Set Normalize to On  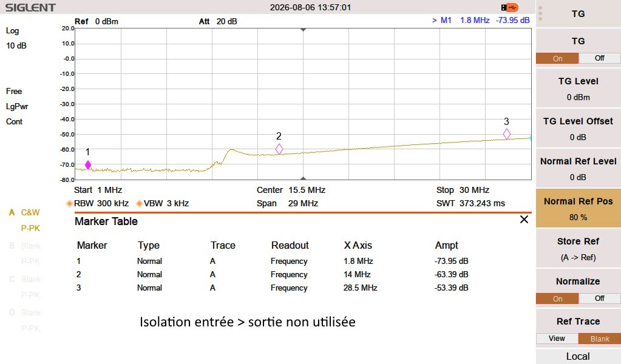pos(557,298)
